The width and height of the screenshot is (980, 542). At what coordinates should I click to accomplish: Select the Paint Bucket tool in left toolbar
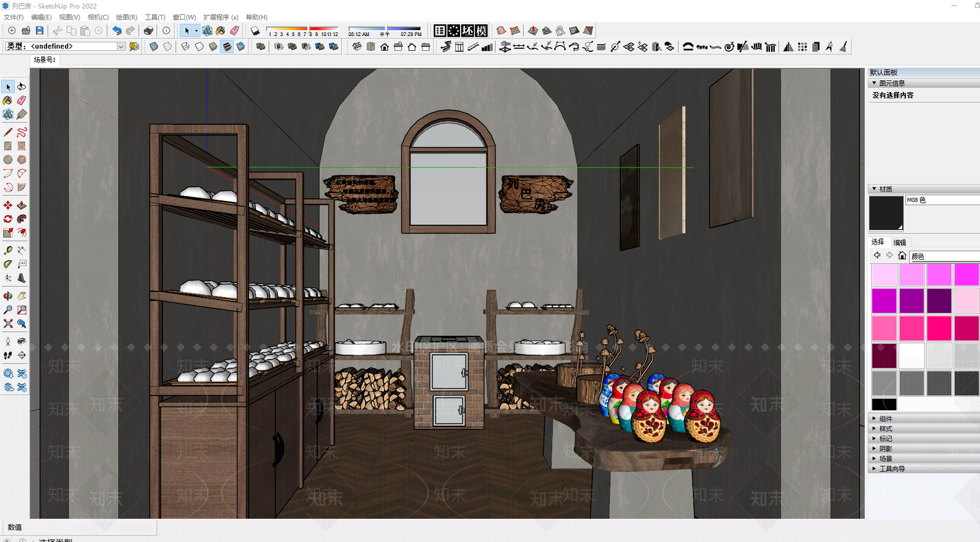(x=8, y=100)
